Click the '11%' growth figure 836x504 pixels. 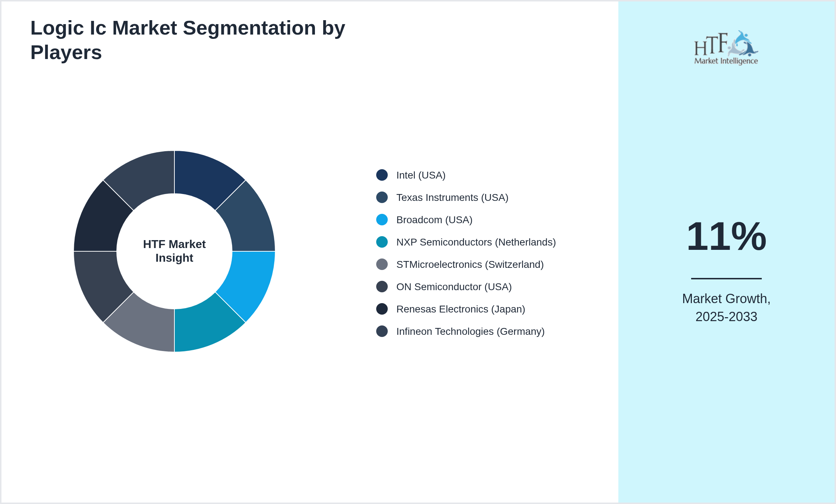pos(726,237)
